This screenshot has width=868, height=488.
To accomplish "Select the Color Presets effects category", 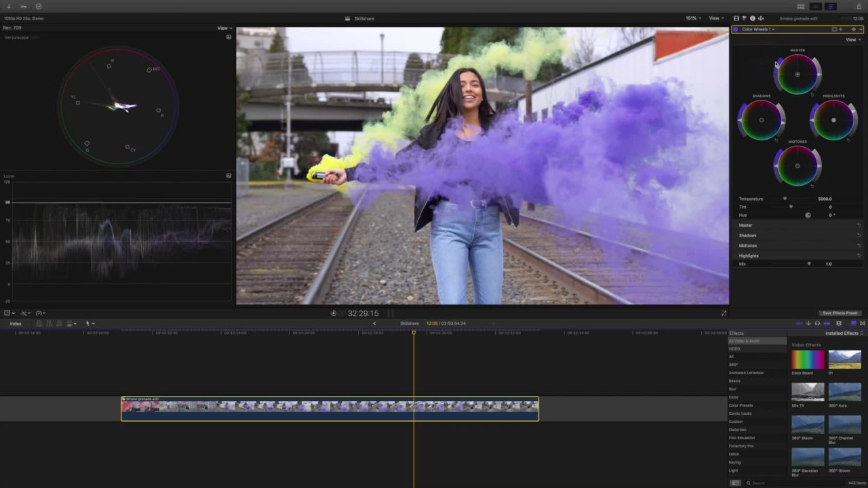I will point(741,405).
